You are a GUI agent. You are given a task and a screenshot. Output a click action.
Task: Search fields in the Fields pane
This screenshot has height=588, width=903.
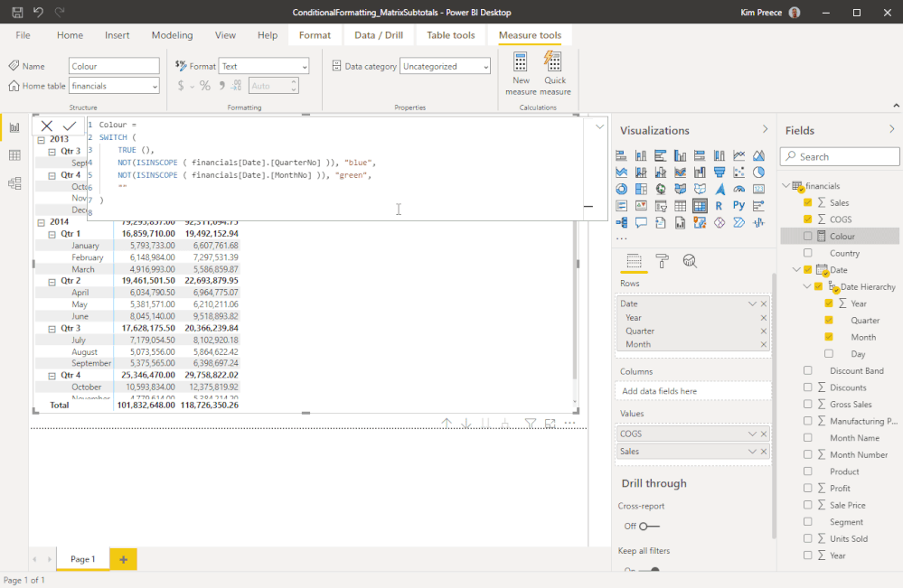pos(840,156)
